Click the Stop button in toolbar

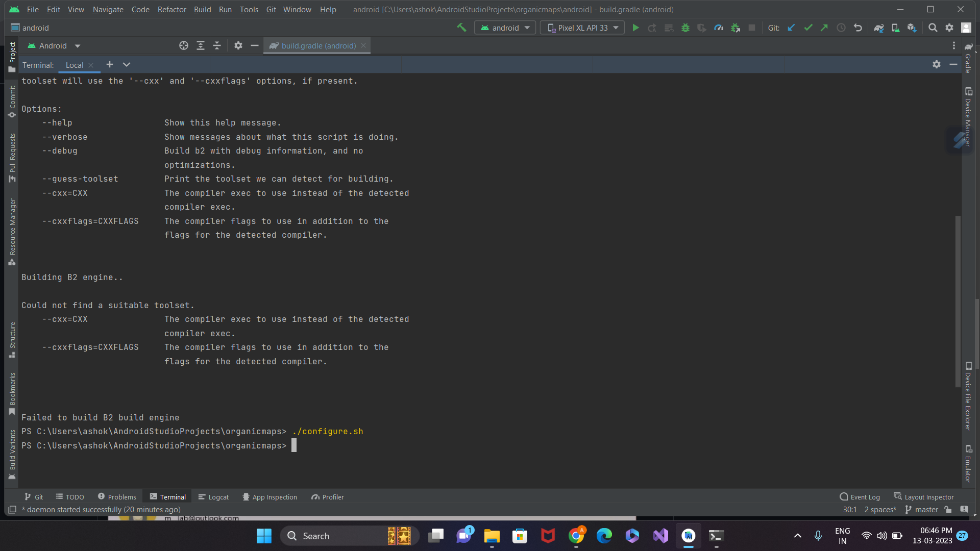(752, 28)
